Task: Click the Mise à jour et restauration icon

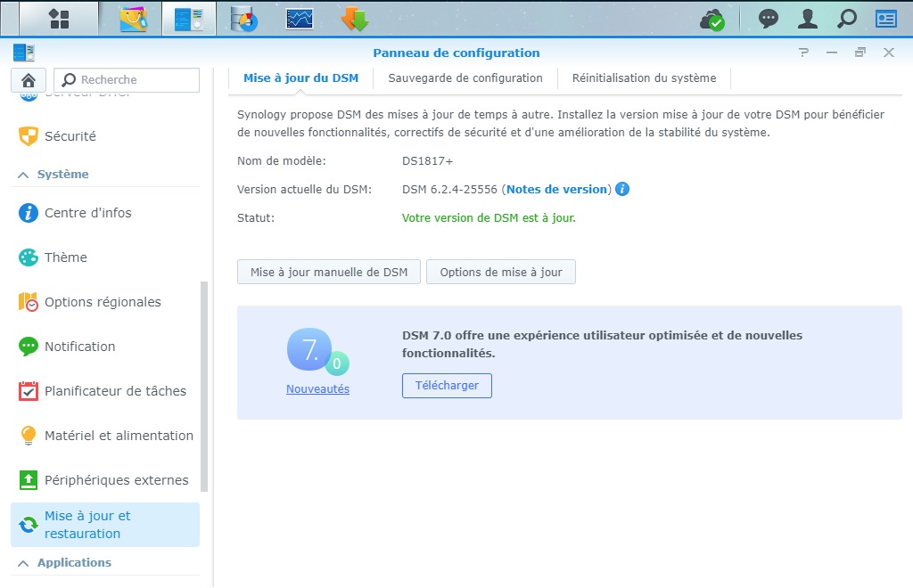Action: pyautogui.click(x=28, y=525)
